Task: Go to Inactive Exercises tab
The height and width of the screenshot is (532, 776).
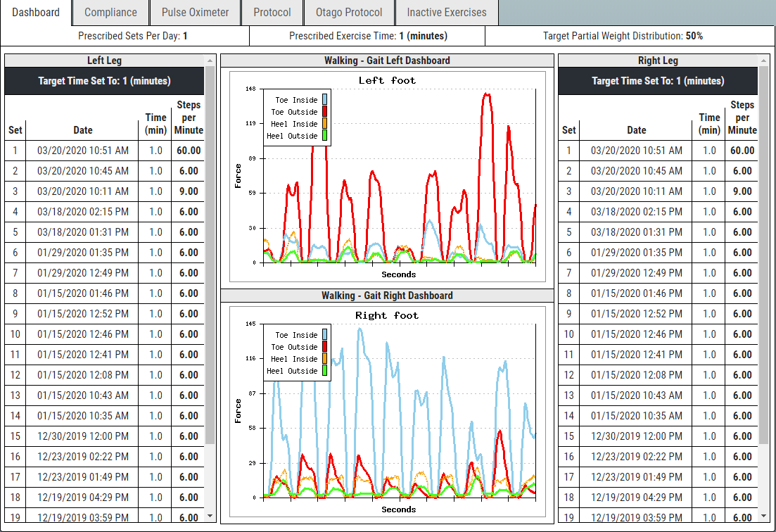Action: click(x=447, y=13)
